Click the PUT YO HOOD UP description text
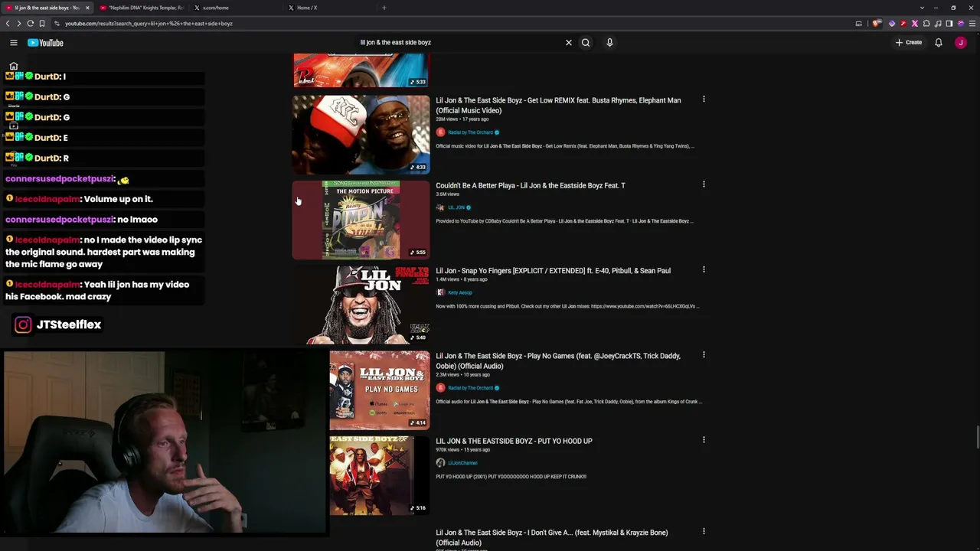The height and width of the screenshot is (551, 980). click(511, 477)
